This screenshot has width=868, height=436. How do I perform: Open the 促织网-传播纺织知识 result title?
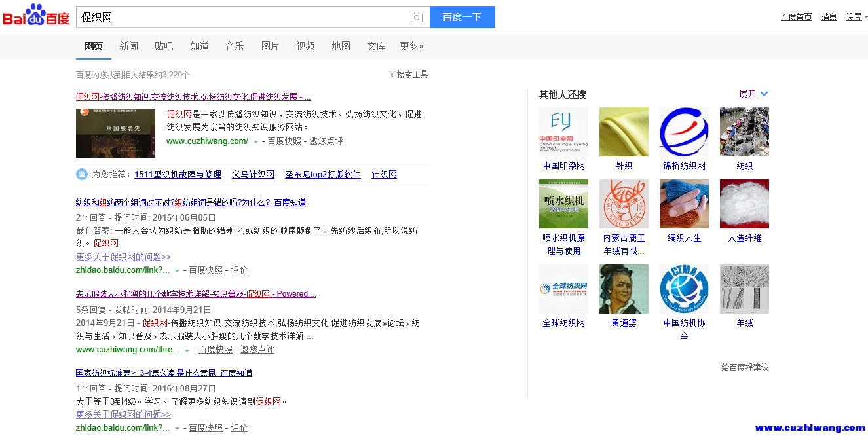[193, 97]
